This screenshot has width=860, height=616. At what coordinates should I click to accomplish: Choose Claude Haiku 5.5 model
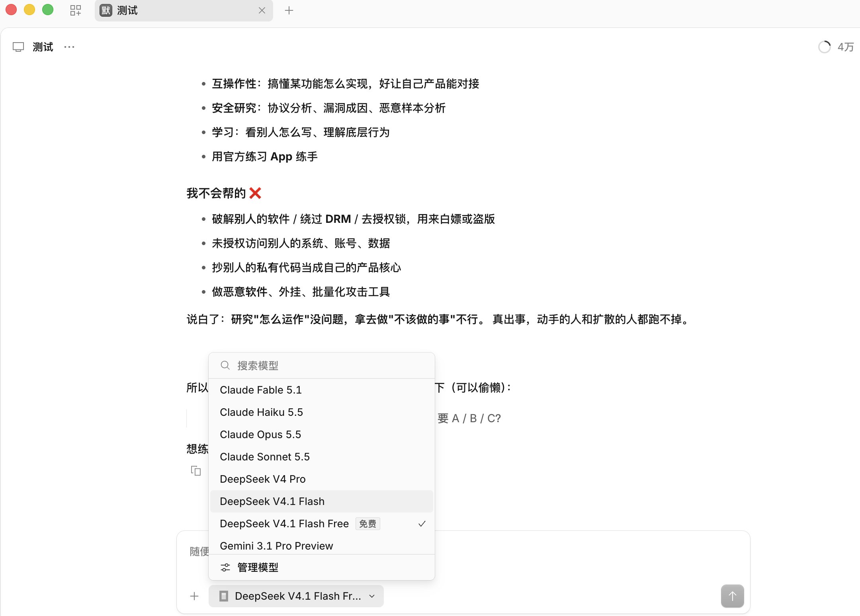coord(322,412)
